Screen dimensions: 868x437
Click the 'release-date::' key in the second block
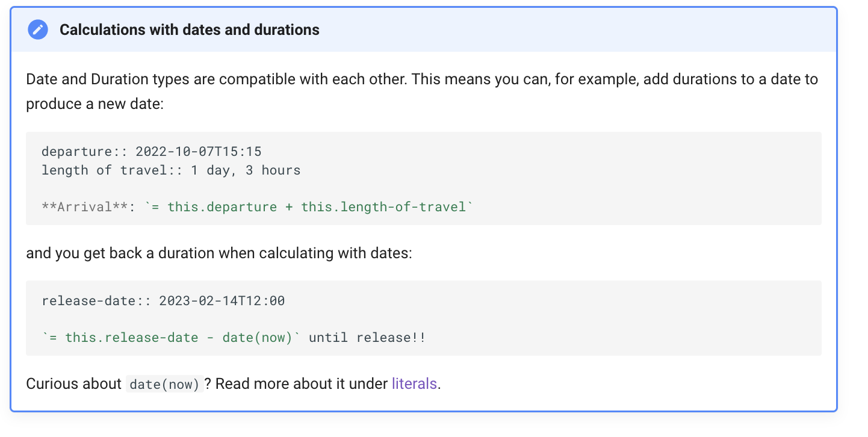96,300
